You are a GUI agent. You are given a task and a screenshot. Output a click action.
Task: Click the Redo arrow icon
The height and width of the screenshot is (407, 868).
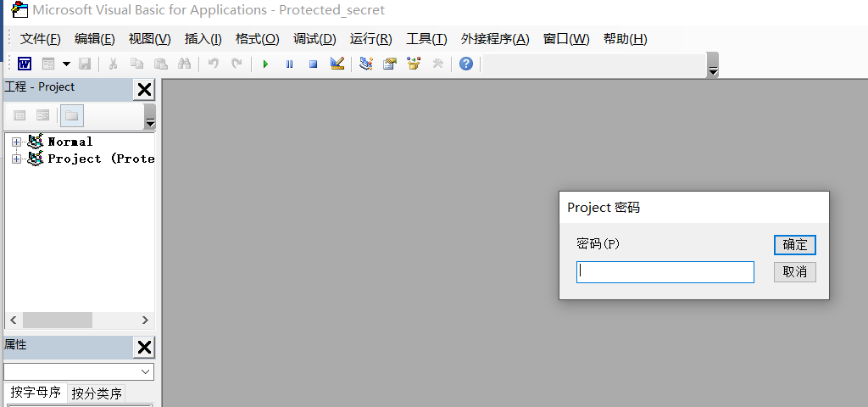pyautogui.click(x=237, y=64)
